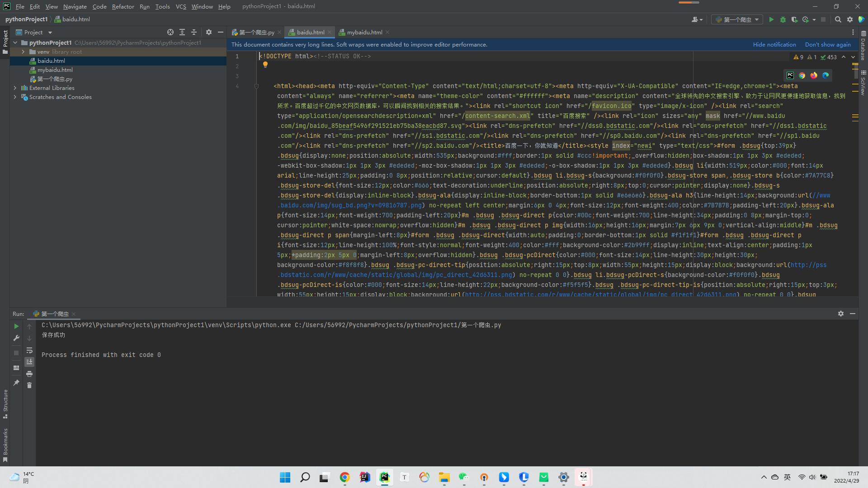868x488 pixels.
Task: Toggle soft-wrap in Run console
Action: 29,350
